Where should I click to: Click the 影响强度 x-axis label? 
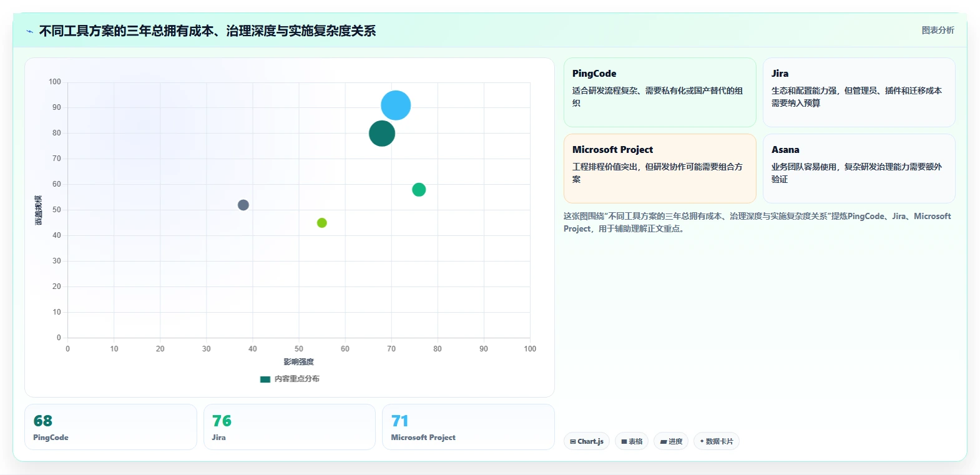299,362
